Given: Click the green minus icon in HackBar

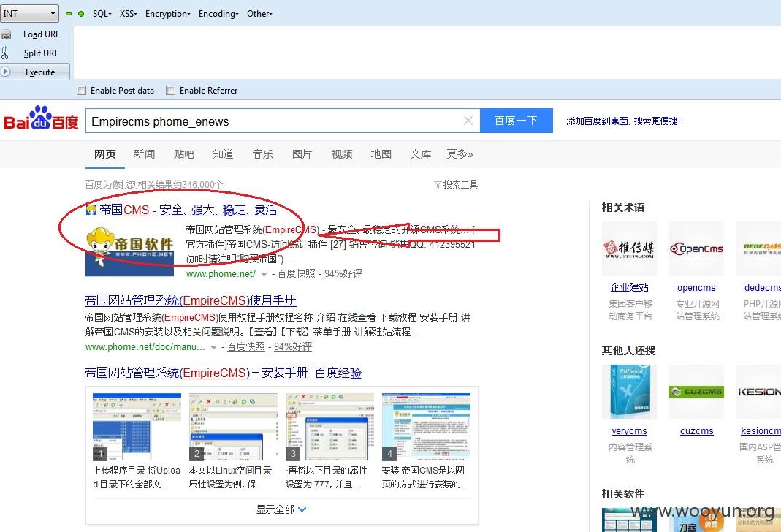Looking at the screenshot, I should point(69,14).
